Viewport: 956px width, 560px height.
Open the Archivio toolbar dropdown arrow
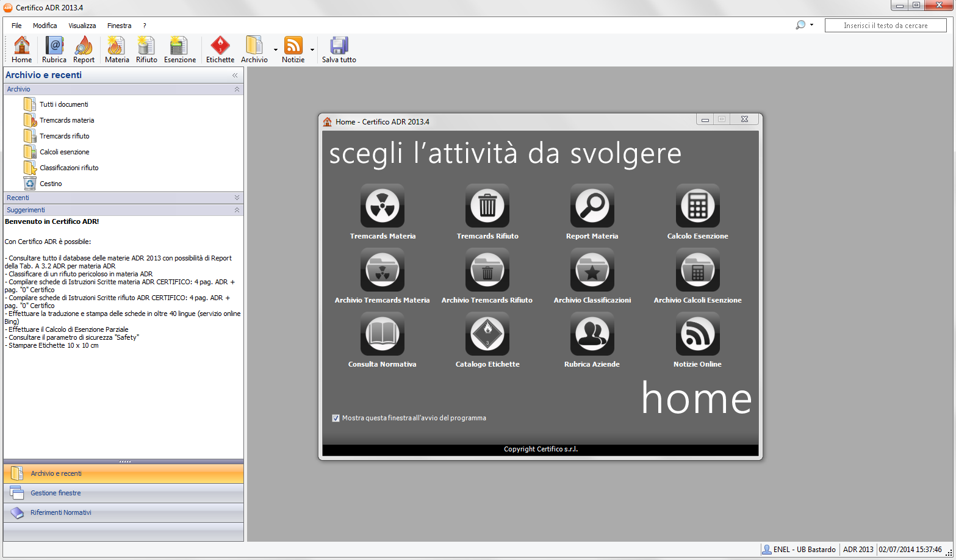[276, 50]
